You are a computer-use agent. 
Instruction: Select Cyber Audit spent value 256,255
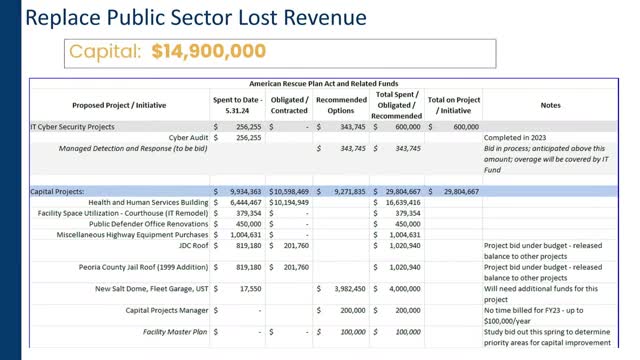pos(249,138)
